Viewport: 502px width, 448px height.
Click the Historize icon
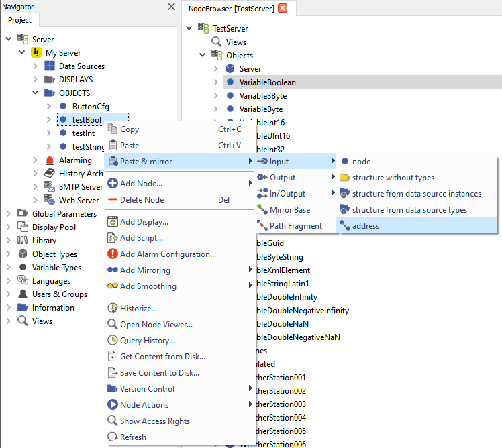click(x=112, y=308)
